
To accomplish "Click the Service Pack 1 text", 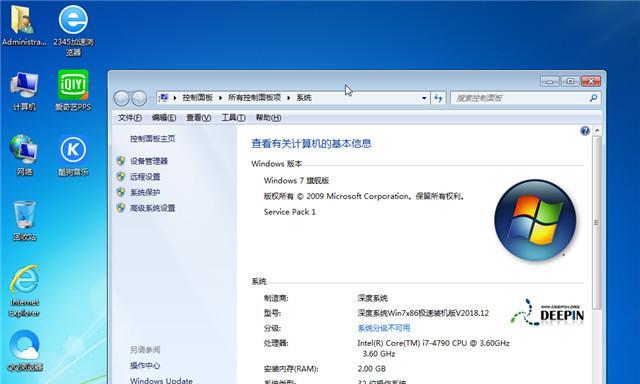I will click(x=289, y=212).
